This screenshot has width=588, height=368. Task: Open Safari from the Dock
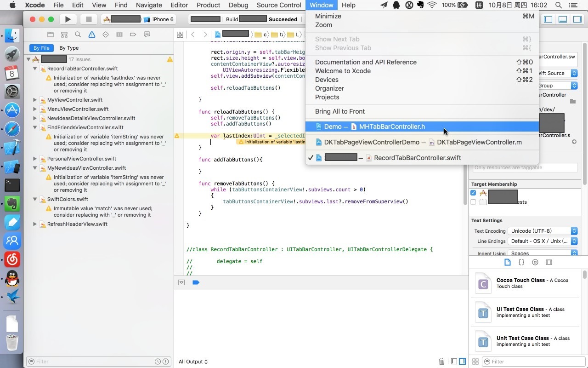(x=12, y=129)
